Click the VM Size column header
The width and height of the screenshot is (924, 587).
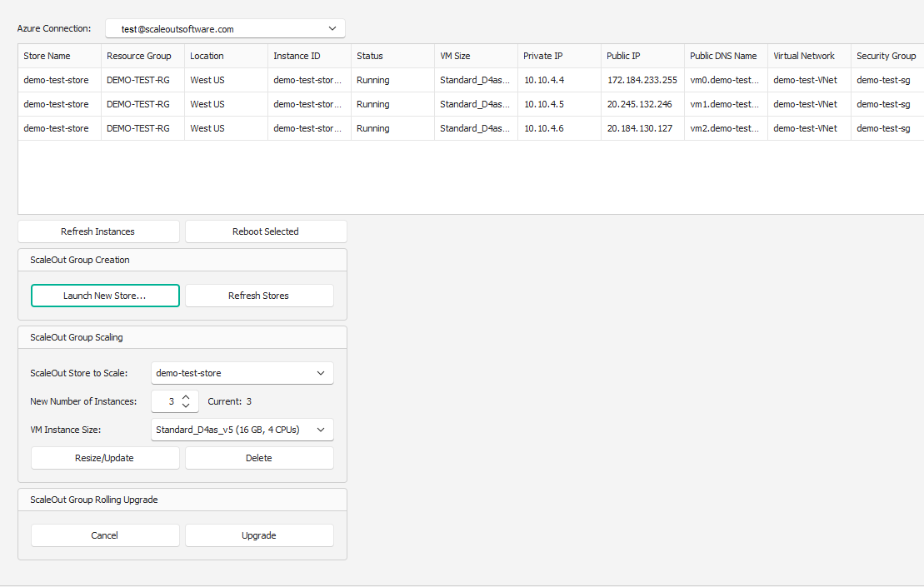(476, 56)
